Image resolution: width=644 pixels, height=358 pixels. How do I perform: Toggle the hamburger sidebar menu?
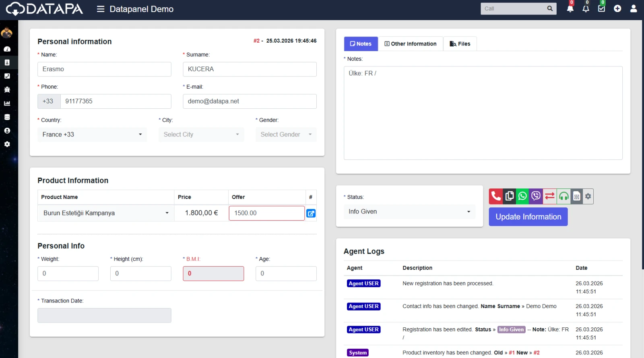pyautogui.click(x=101, y=9)
